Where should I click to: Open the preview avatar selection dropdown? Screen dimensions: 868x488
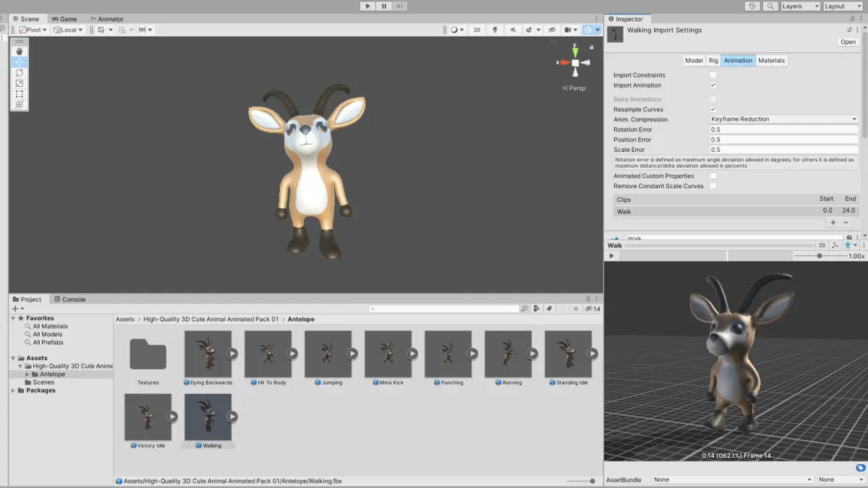coord(849,246)
